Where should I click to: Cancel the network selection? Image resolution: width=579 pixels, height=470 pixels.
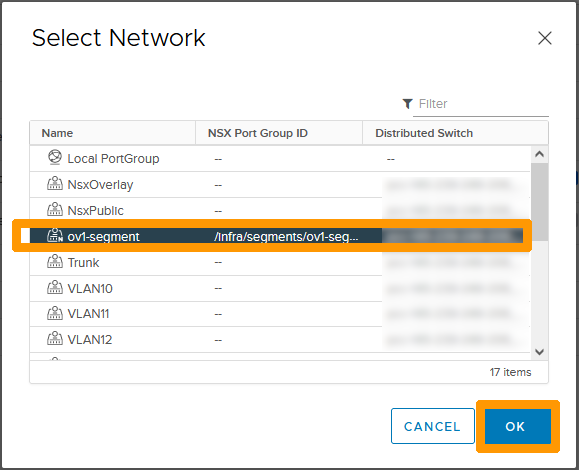pyautogui.click(x=432, y=426)
